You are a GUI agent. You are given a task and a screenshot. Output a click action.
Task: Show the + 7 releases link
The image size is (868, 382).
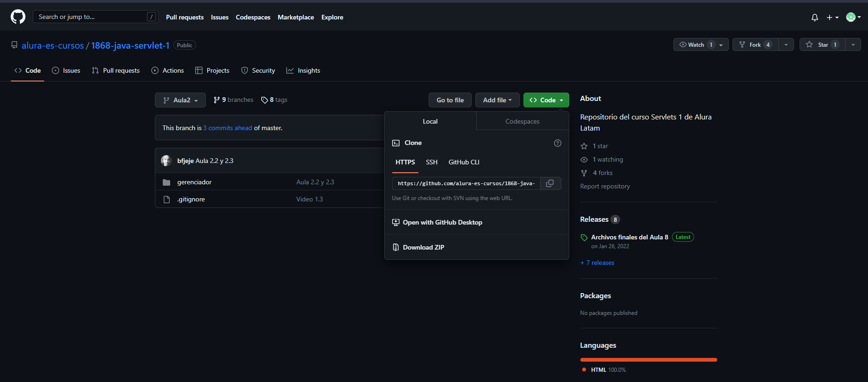[x=597, y=263]
